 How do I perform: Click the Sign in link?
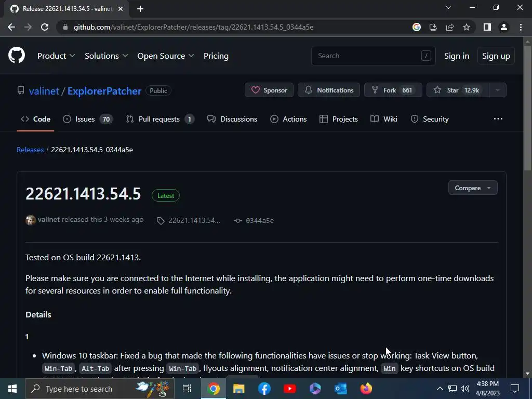(457, 56)
